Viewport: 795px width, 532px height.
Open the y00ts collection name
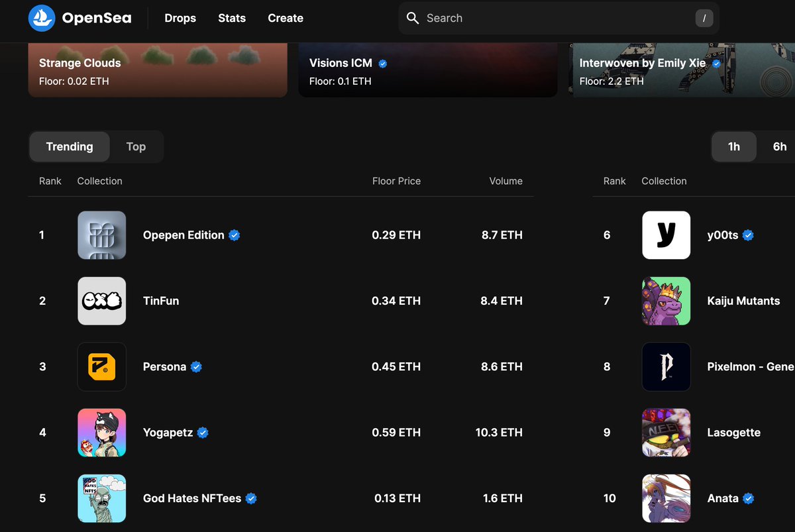tap(723, 235)
